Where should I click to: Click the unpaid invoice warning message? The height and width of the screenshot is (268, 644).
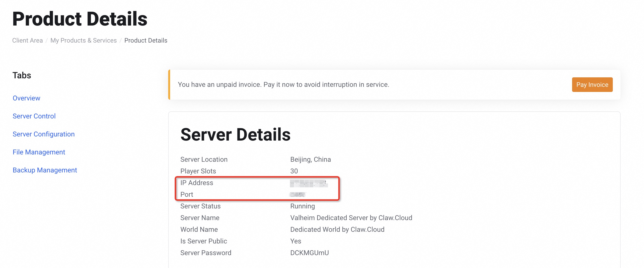click(x=283, y=85)
